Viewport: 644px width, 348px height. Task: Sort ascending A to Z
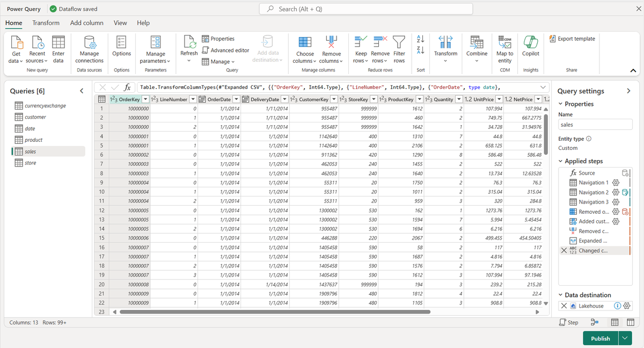pyautogui.click(x=420, y=39)
